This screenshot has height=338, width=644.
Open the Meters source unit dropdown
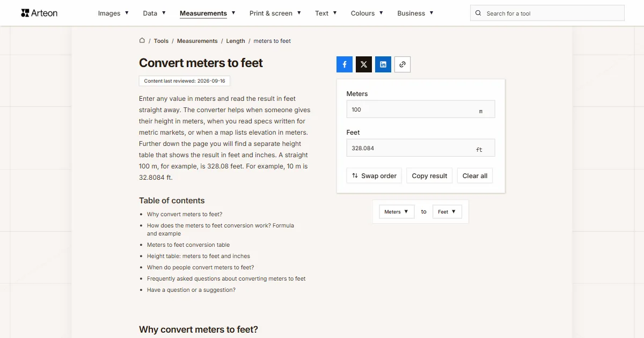click(x=397, y=211)
